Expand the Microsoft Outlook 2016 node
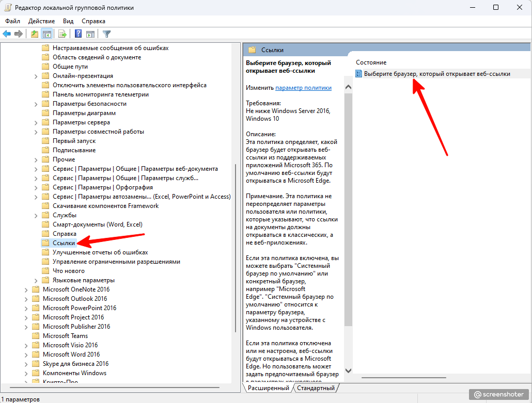The width and height of the screenshot is (532, 403). (26, 299)
